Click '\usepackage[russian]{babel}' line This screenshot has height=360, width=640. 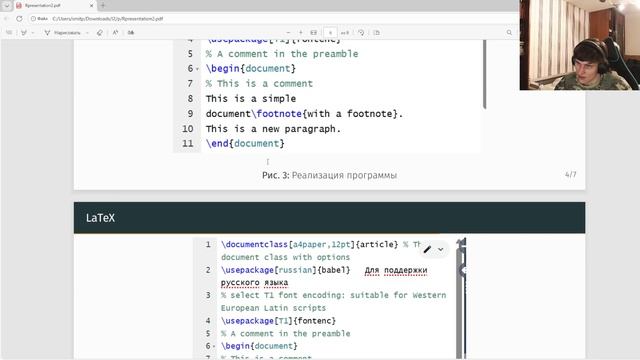coord(286,270)
